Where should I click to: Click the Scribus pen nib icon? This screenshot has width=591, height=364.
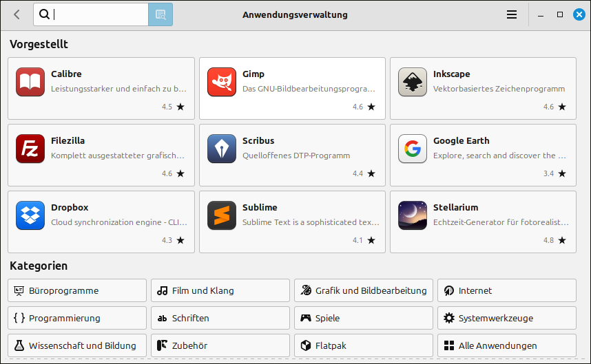pos(222,149)
